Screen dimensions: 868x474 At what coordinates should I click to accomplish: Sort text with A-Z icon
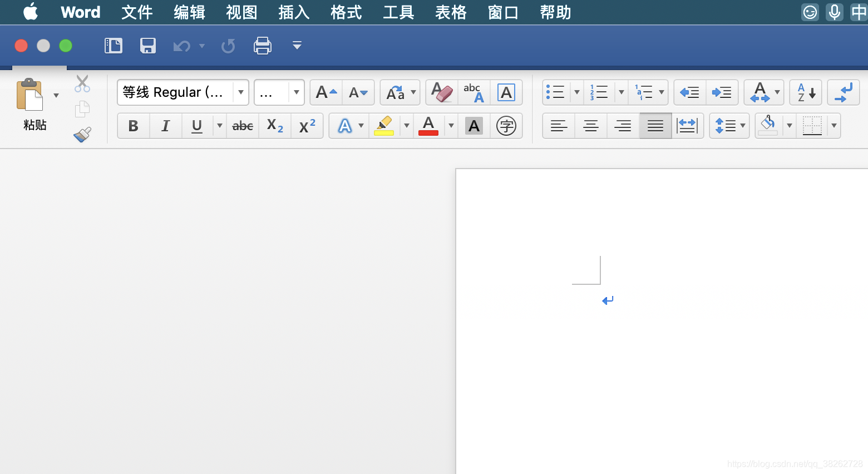(x=806, y=92)
